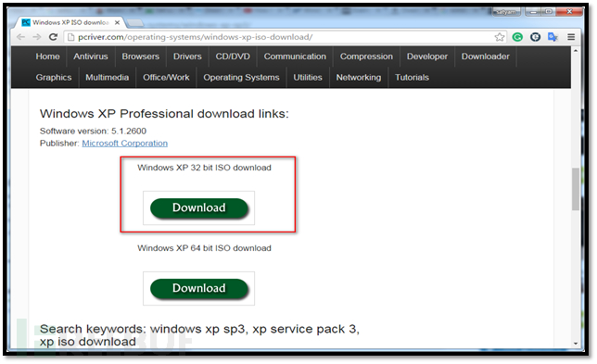Screen dimensions: 597x364
Task: Go back with the browser back arrow
Action: click(20, 37)
